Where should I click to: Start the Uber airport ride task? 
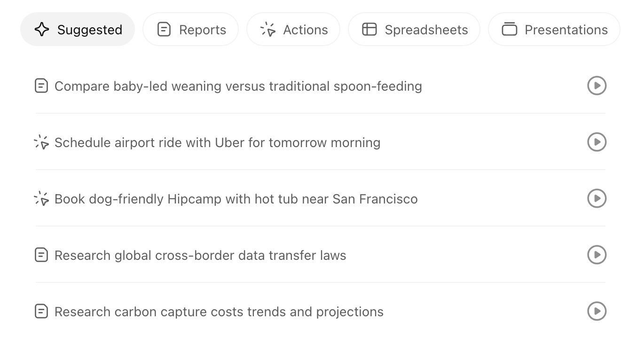click(597, 142)
